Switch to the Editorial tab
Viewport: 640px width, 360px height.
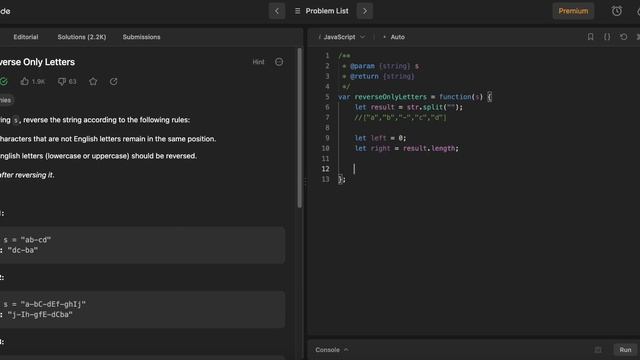26,37
